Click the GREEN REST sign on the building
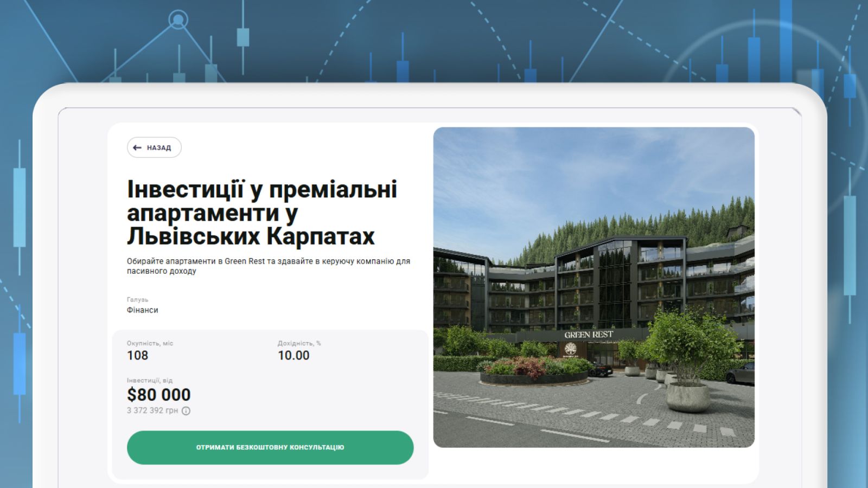868x488 pixels. 589,335
